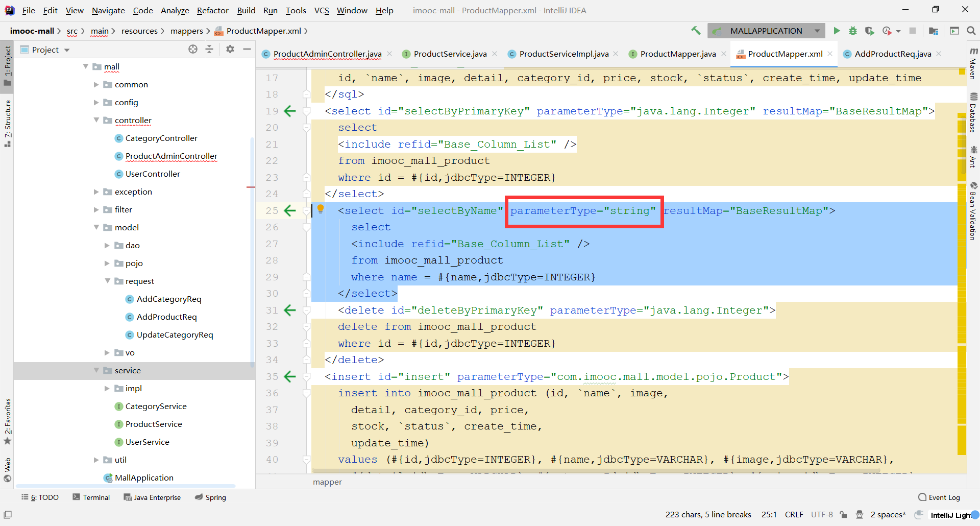Switch to ProductMapper.java tab
This screenshot has height=526, width=980.
pyautogui.click(x=678, y=54)
